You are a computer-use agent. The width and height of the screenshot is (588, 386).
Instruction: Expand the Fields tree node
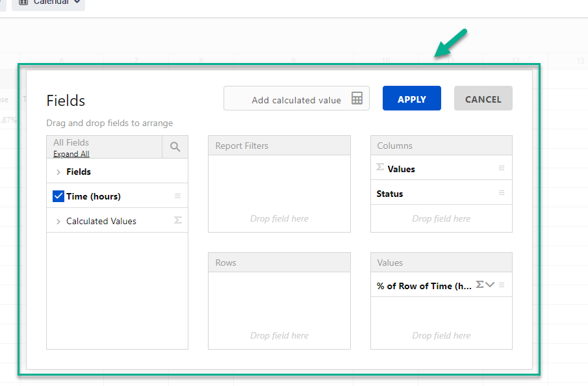(58, 172)
